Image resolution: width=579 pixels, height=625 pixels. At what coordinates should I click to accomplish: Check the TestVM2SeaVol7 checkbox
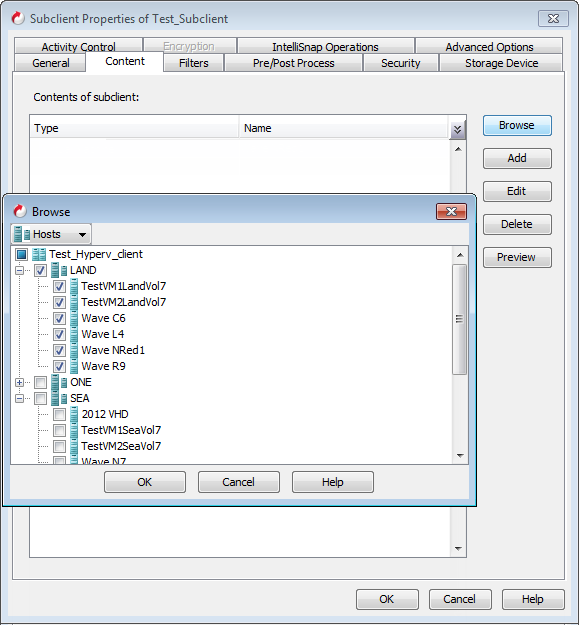[x=59, y=446]
